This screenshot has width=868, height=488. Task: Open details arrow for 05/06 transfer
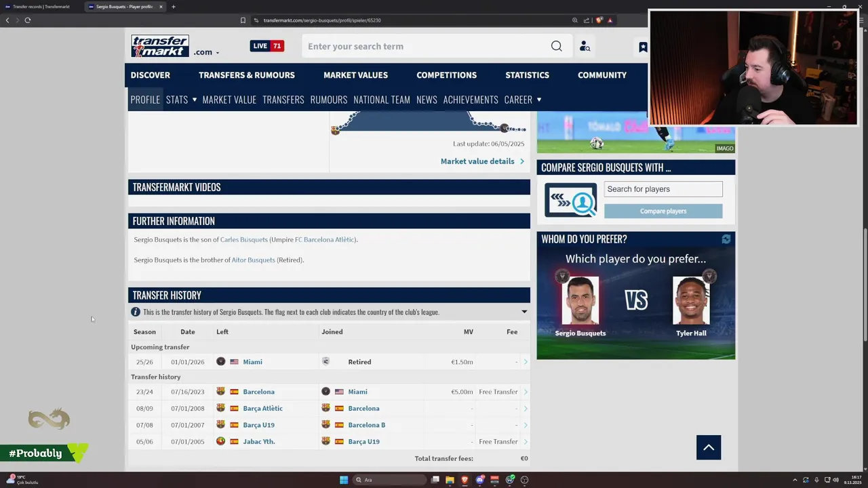point(526,442)
